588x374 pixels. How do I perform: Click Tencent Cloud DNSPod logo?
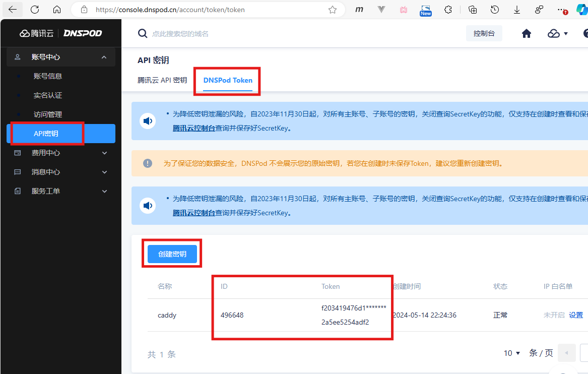coord(61,33)
